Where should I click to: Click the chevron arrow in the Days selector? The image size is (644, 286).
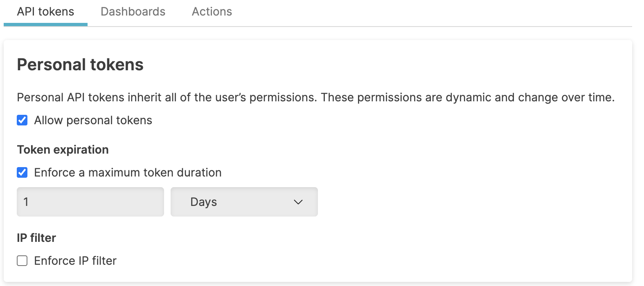[x=298, y=202]
